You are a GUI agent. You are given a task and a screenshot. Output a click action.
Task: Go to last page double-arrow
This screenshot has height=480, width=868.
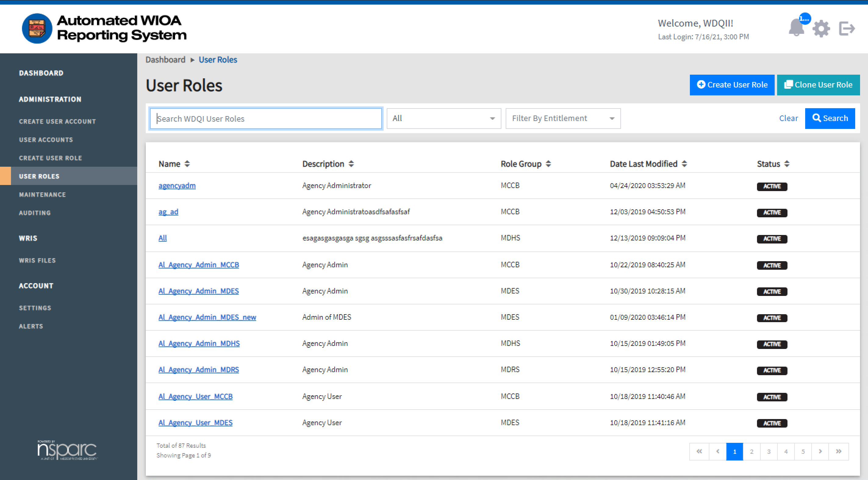(x=839, y=451)
